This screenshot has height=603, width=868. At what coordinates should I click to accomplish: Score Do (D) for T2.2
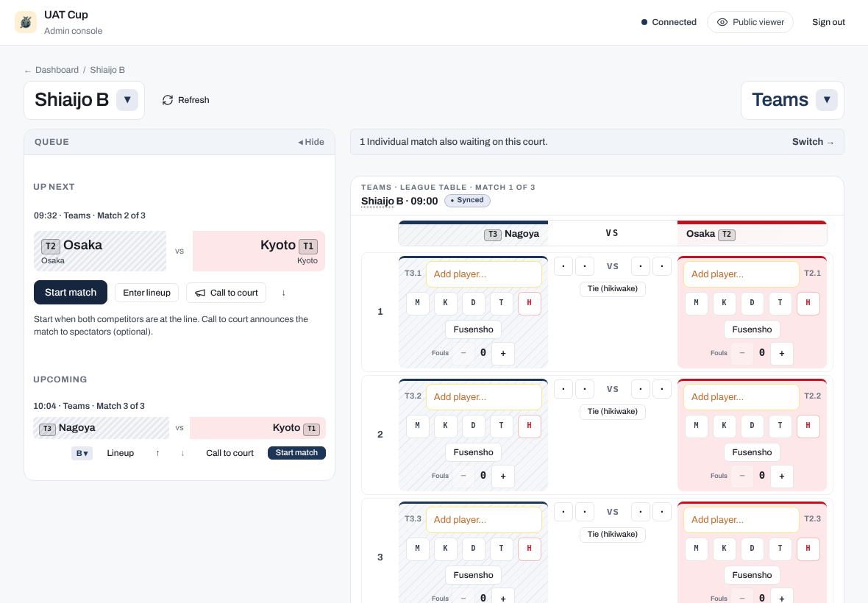[x=753, y=426]
